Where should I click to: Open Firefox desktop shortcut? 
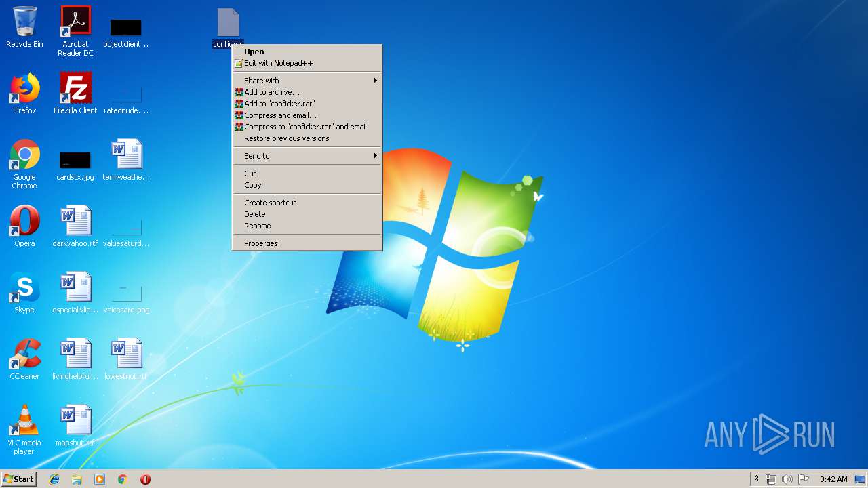[x=24, y=94]
